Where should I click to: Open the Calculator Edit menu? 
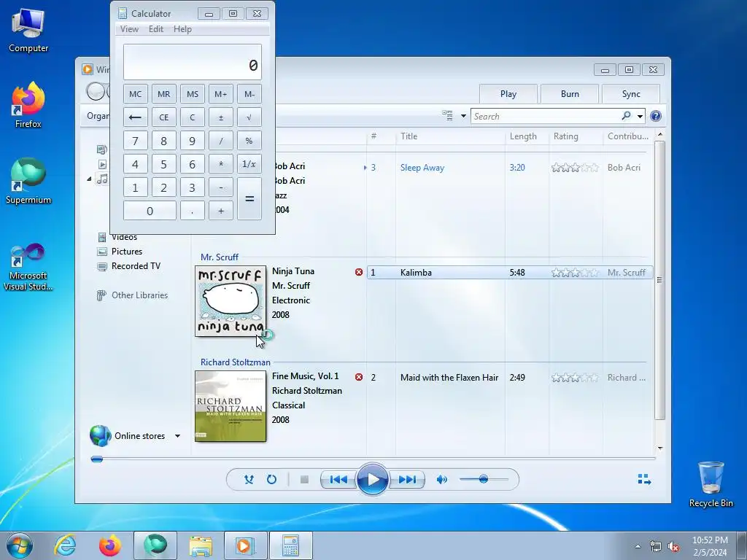click(x=156, y=29)
